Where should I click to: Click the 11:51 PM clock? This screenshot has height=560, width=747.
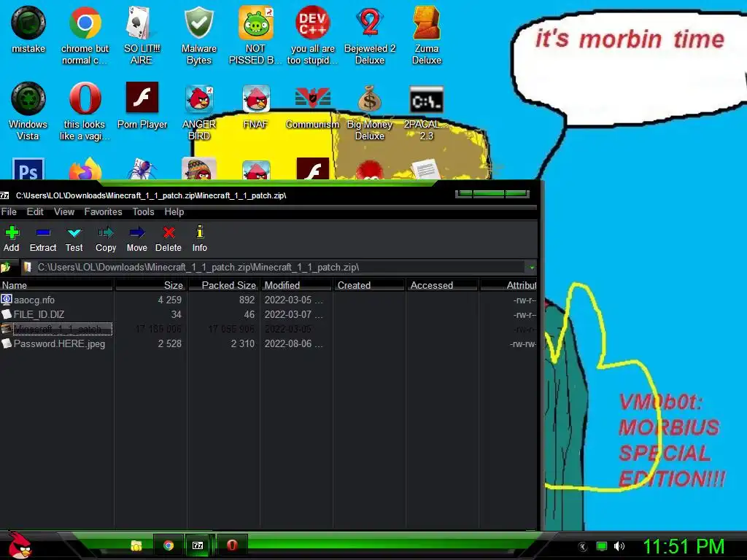tap(684, 546)
